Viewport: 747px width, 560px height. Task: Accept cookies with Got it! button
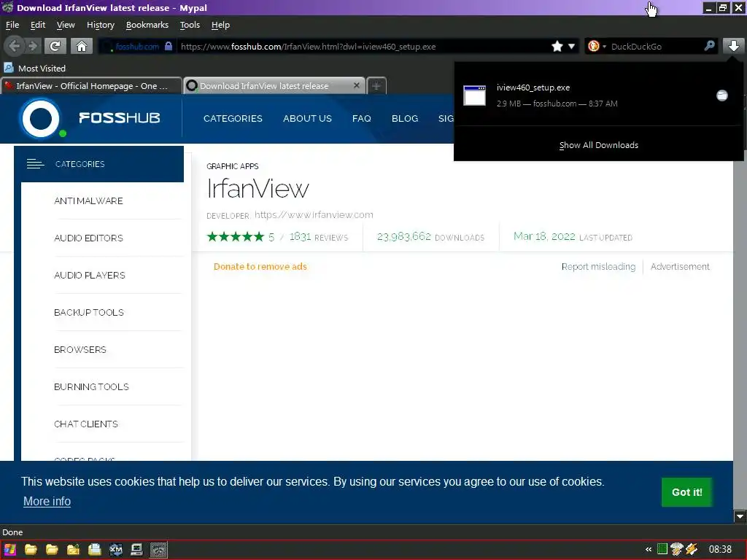click(x=686, y=492)
